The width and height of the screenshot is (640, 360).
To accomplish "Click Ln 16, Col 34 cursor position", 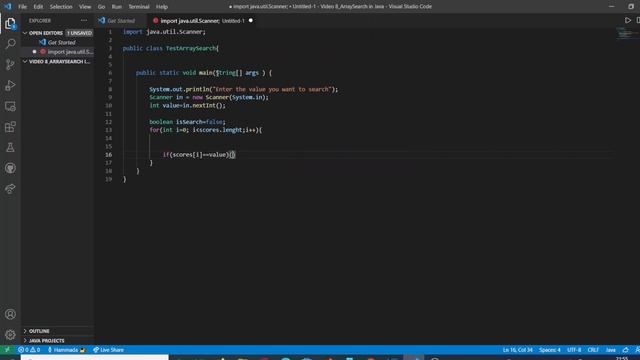I will coord(517,350).
